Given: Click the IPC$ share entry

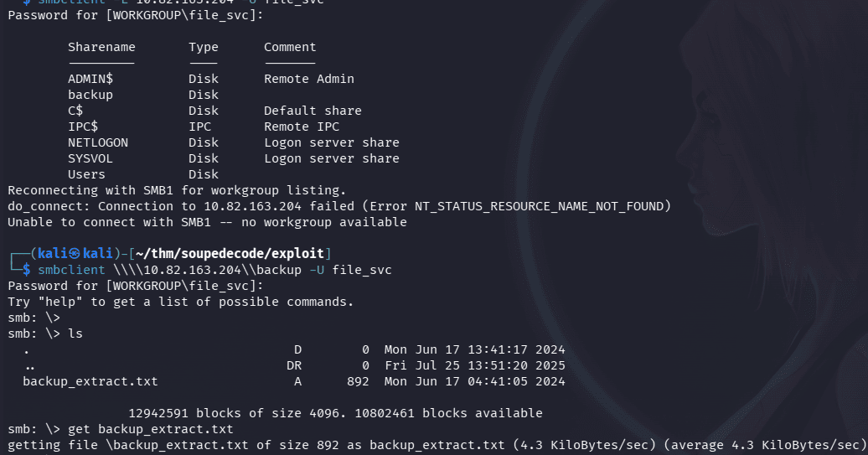Looking at the screenshot, I should point(83,127).
